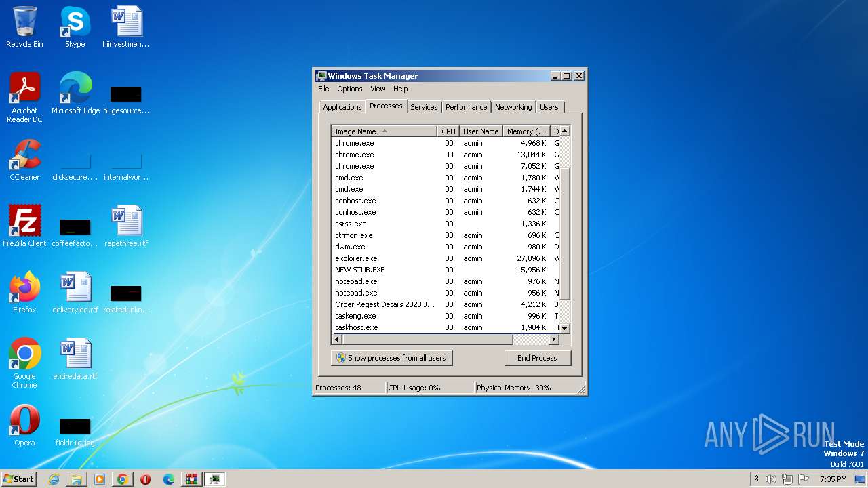868x488 pixels.
Task: Select the taskhost.exe process row
Action: [446, 327]
